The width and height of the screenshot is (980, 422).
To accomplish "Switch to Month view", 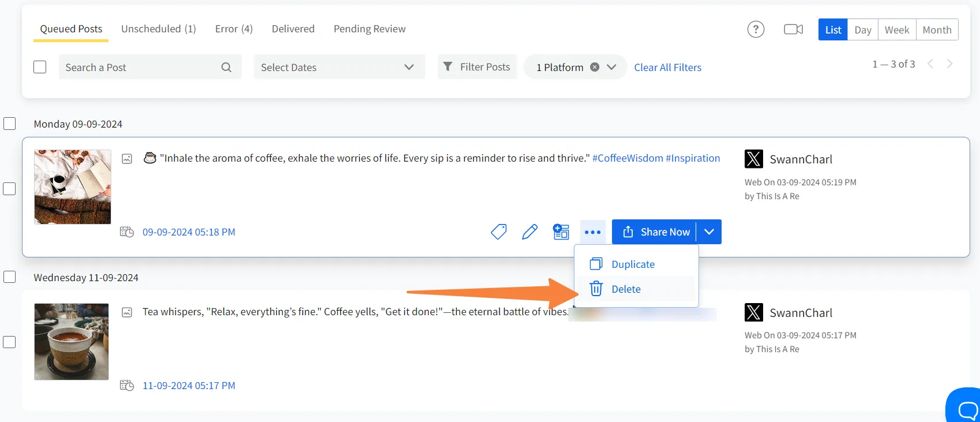I will [937, 29].
